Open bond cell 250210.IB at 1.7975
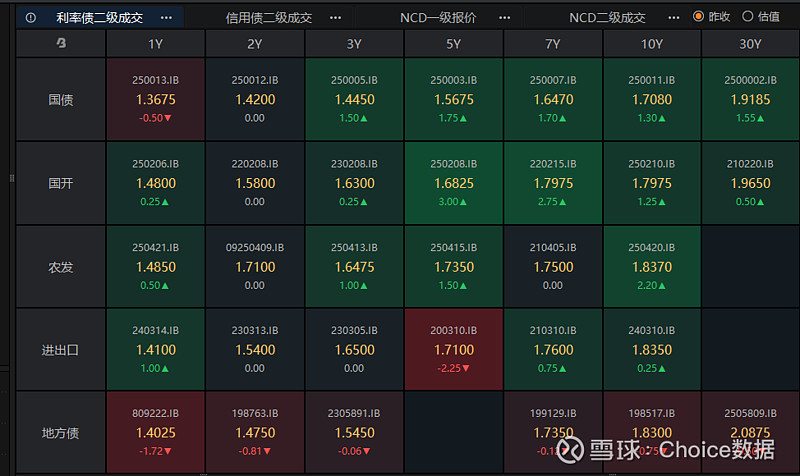800x476 pixels. click(x=652, y=183)
